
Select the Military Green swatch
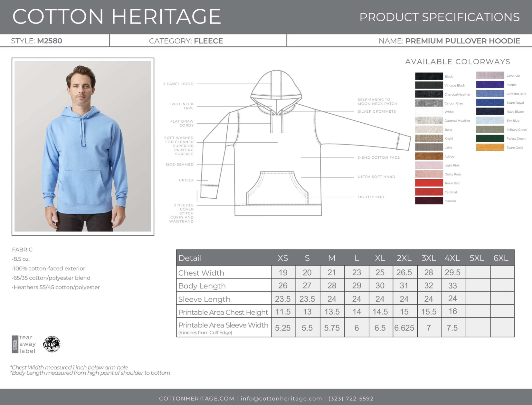[x=490, y=130]
